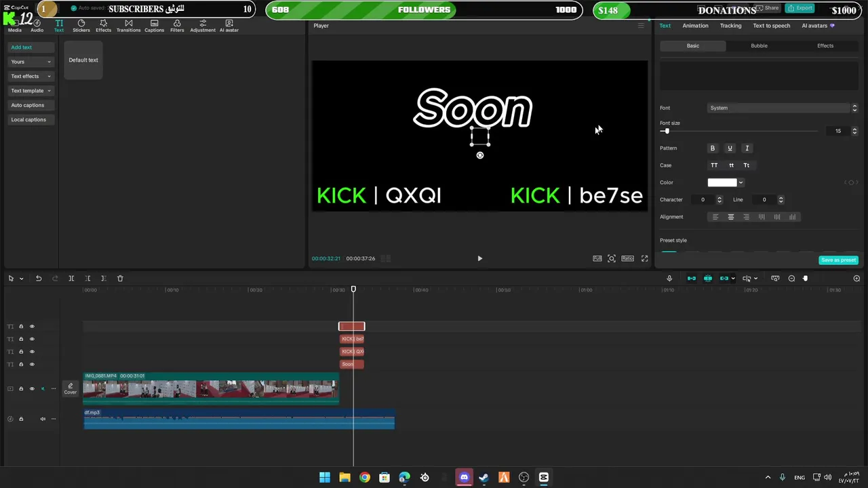Align text to the left
Screen dimensions: 868x488
[715, 217]
